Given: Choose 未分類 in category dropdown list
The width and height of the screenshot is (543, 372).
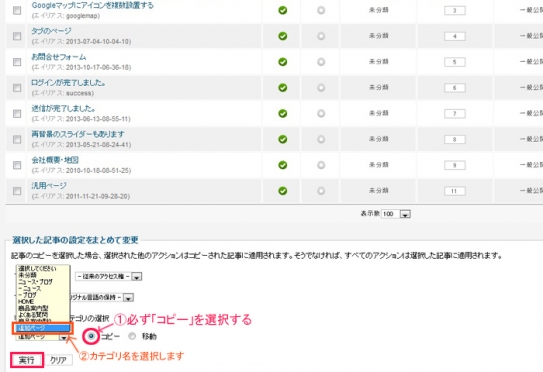Looking at the screenshot, I should tap(27, 275).
